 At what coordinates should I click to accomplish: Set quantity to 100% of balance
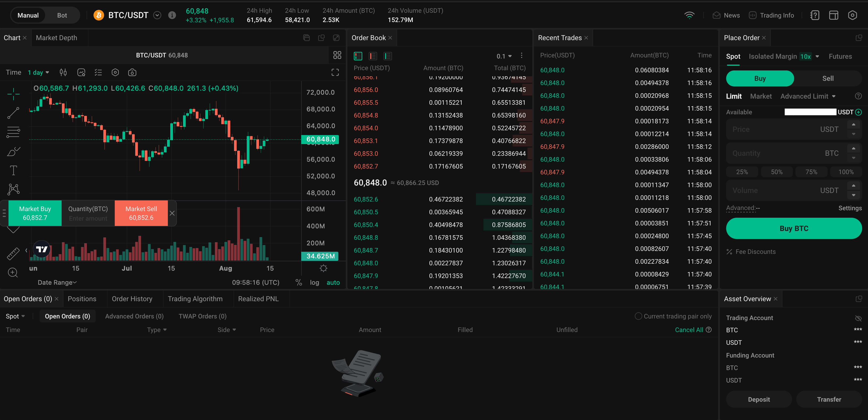[846, 172]
